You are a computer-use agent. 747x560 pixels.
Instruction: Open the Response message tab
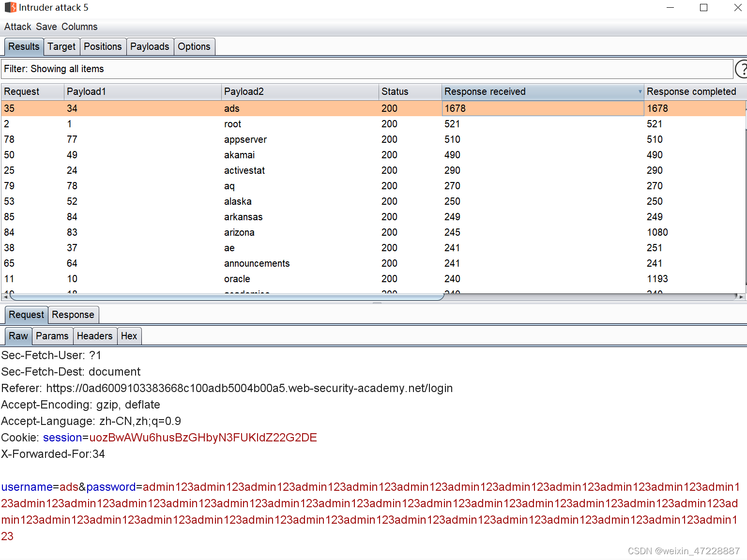tap(73, 315)
